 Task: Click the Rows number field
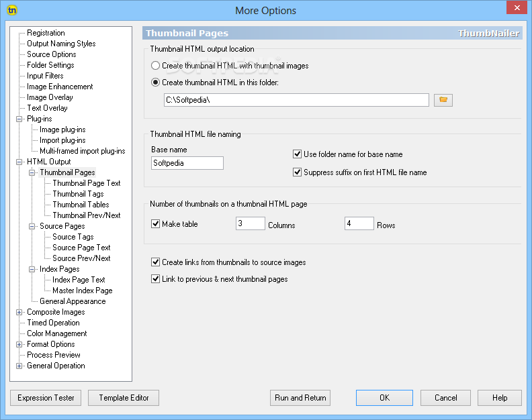[x=359, y=223]
